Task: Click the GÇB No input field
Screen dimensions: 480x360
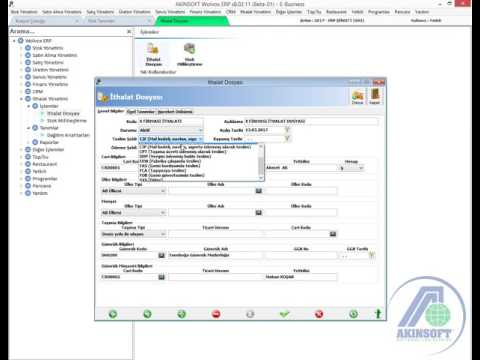Action: tap(301, 256)
